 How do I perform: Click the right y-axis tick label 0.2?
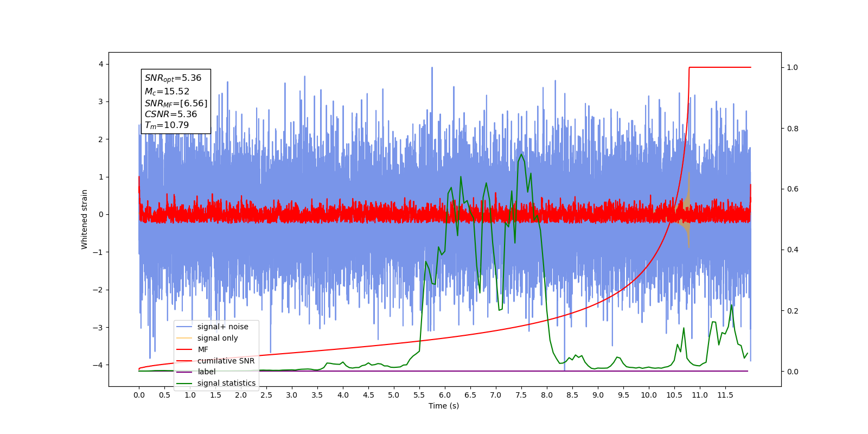coord(793,311)
